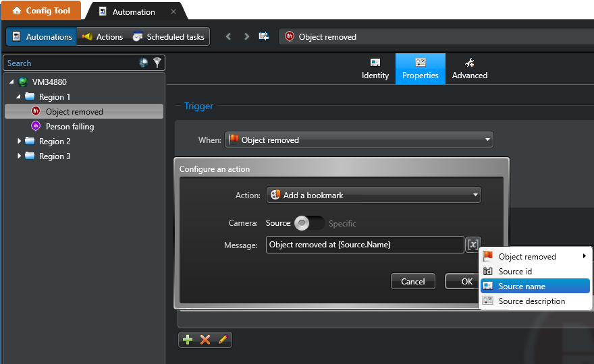Image resolution: width=594 pixels, height=364 pixels.
Task: Open the Scheduled tasks view
Action: pos(169,36)
